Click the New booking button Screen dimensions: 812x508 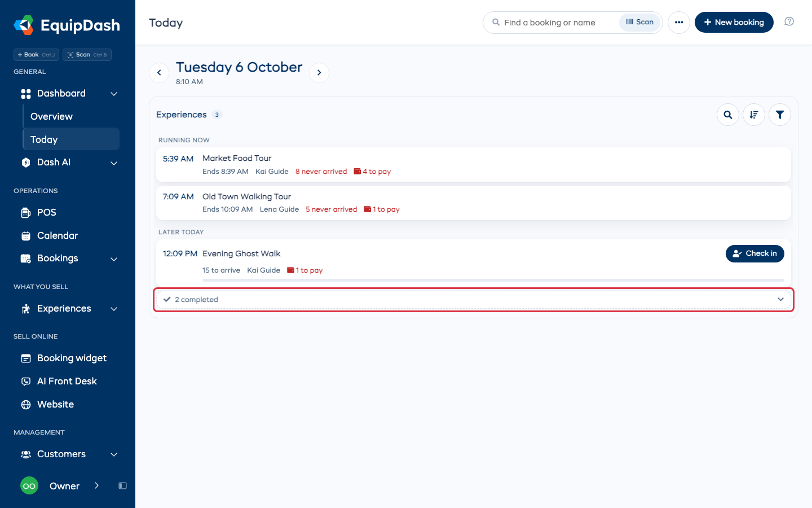(734, 23)
